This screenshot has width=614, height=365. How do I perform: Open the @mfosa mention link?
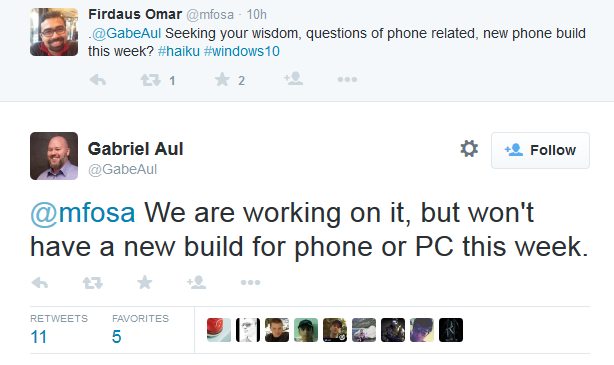[x=83, y=213]
